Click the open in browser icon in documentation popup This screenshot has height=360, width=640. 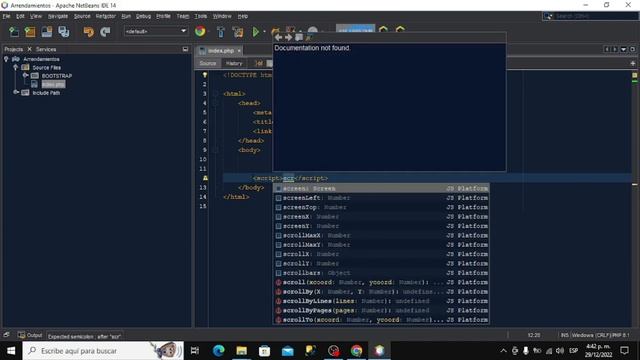click(299, 38)
